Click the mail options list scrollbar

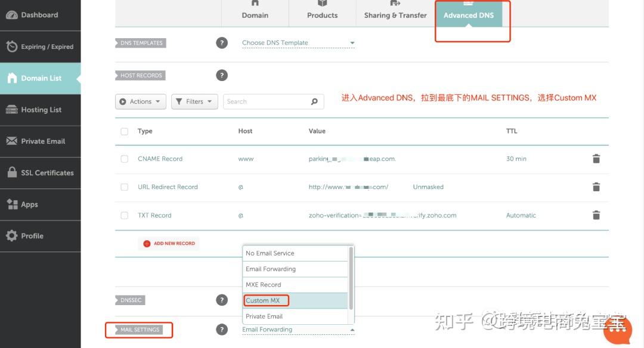351,277
